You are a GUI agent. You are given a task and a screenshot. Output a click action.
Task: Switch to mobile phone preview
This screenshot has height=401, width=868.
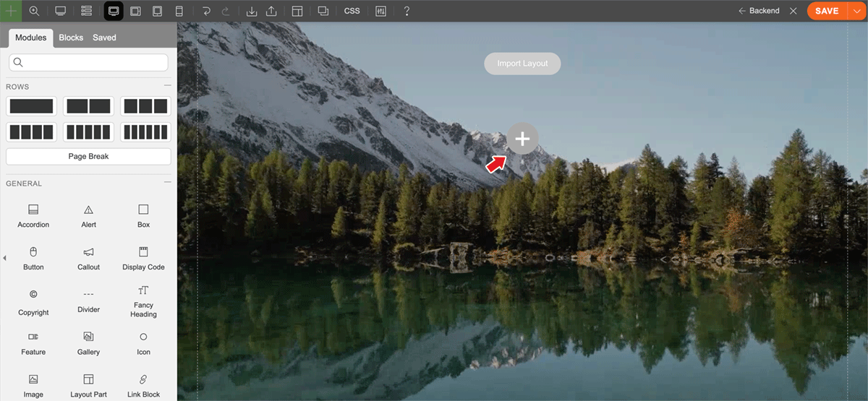(x=179, y=11)
